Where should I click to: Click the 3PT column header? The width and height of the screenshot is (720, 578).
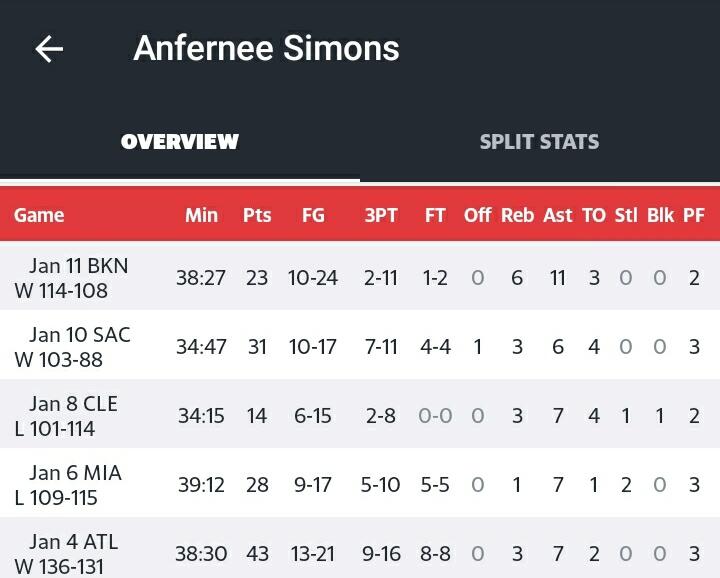coord(381,215)
